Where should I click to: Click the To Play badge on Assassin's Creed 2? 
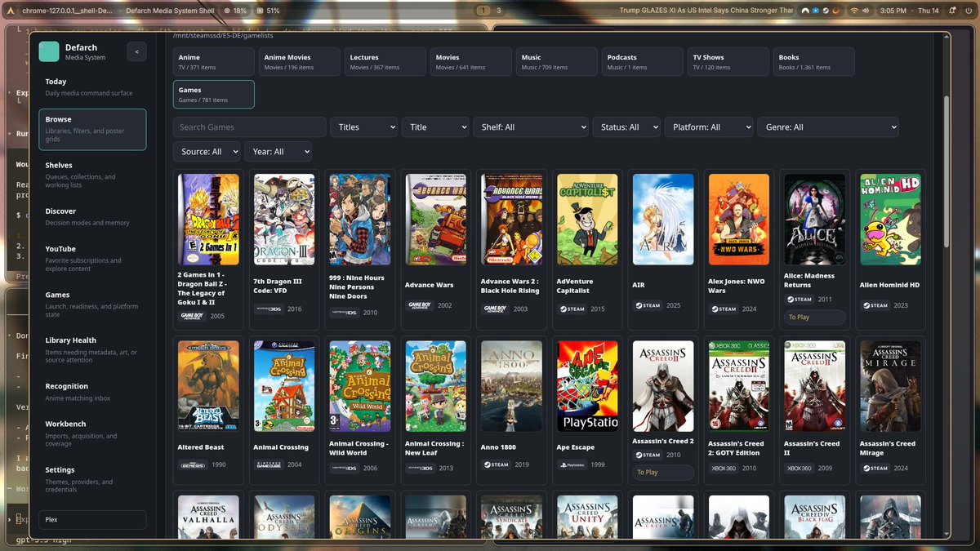tap(662, 473)
